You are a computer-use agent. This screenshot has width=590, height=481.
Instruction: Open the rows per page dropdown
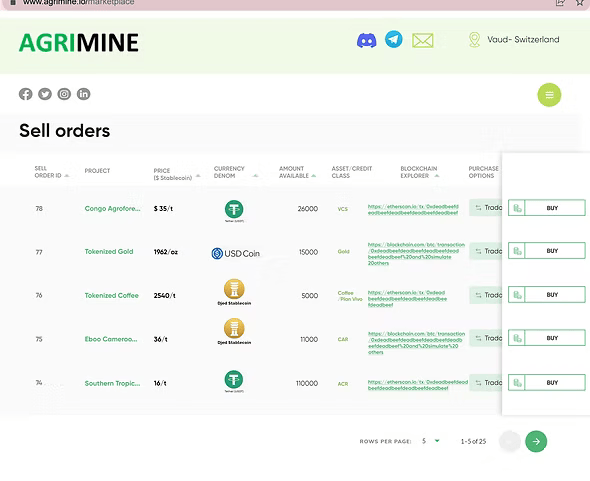coord(431,441)
